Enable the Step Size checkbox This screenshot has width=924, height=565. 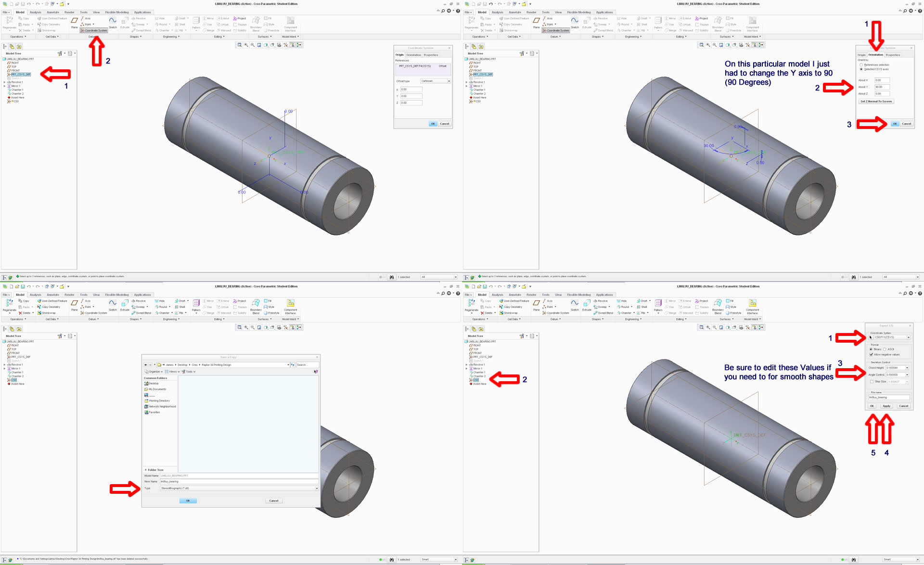872,382
